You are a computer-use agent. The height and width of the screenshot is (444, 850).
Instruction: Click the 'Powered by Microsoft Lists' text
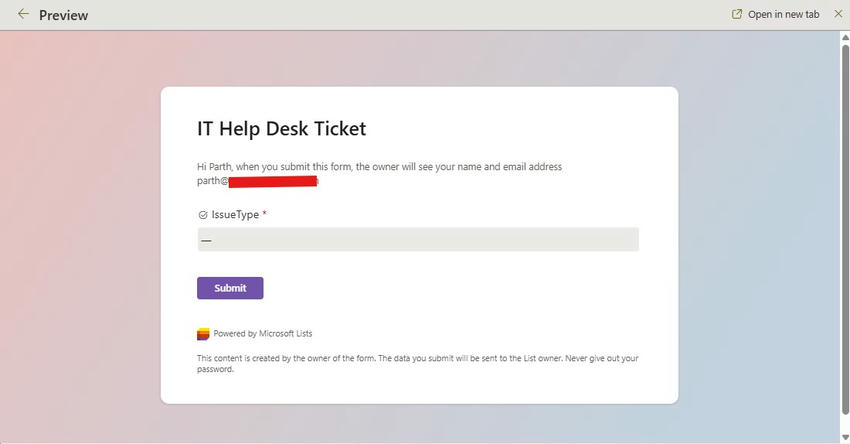pos(262,334)
